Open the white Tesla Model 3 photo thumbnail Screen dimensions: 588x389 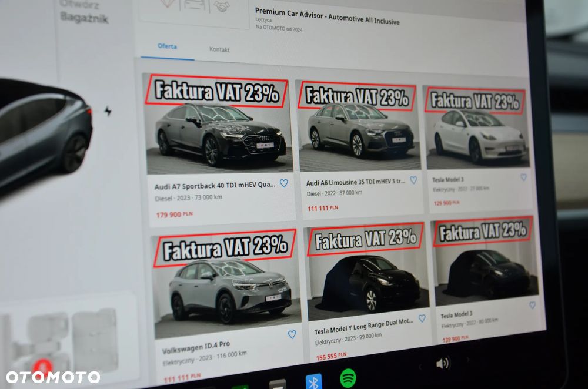[x=476, y=128]
